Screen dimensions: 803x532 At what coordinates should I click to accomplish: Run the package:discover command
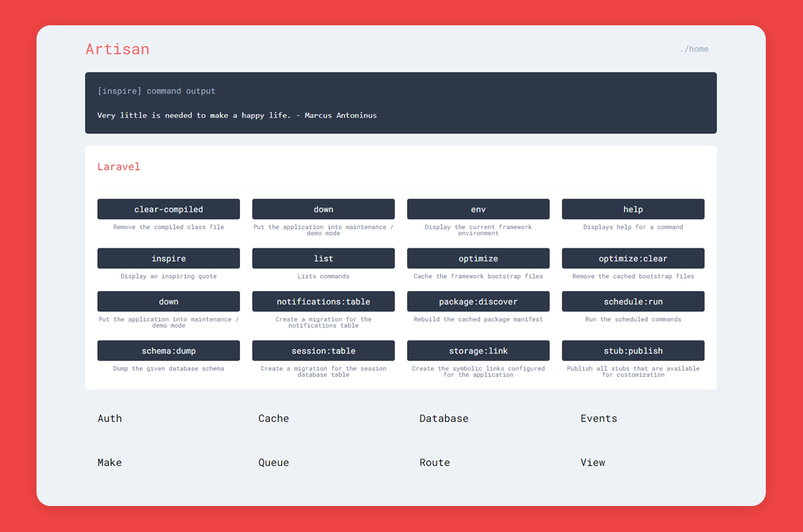[x=478, y=301]
